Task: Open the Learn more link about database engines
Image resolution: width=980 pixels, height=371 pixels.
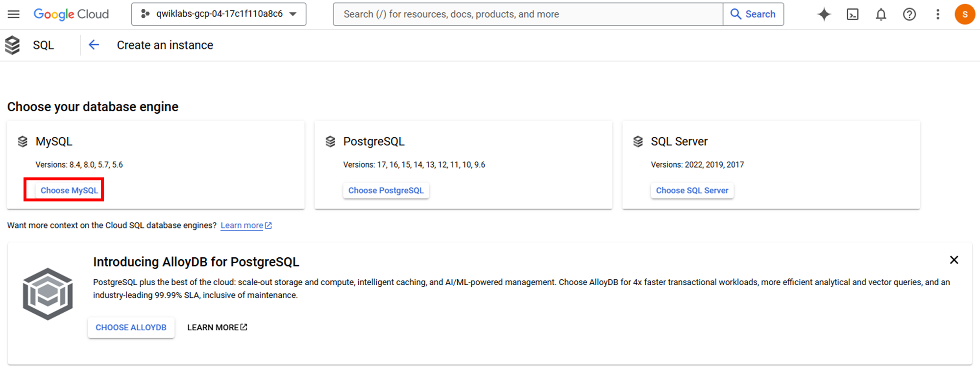Action: point(246,225)
